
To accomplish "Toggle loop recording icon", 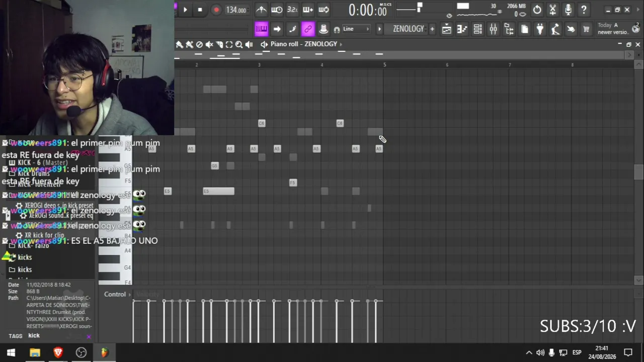I will click(x=324, y=10).
